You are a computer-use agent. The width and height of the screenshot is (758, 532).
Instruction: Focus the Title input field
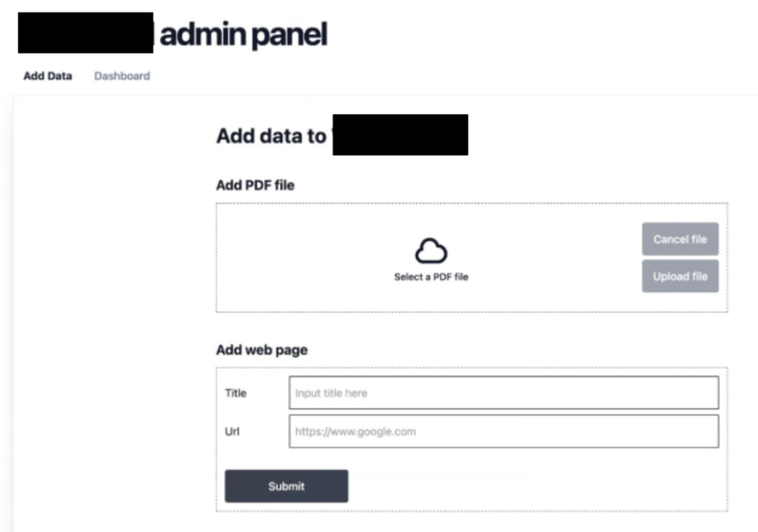[x=503, y=393]
